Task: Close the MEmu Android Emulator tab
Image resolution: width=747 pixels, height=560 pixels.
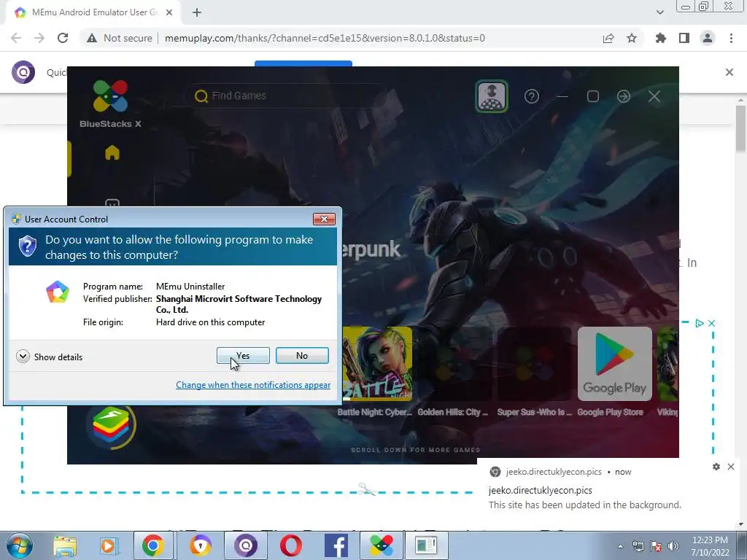Action: [169, 12]
